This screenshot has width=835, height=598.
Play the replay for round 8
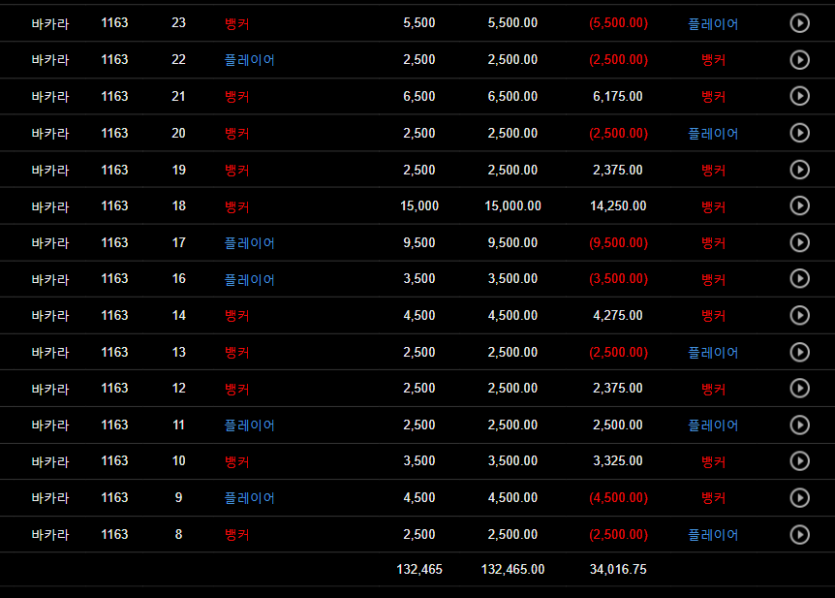tap(799, 535)
